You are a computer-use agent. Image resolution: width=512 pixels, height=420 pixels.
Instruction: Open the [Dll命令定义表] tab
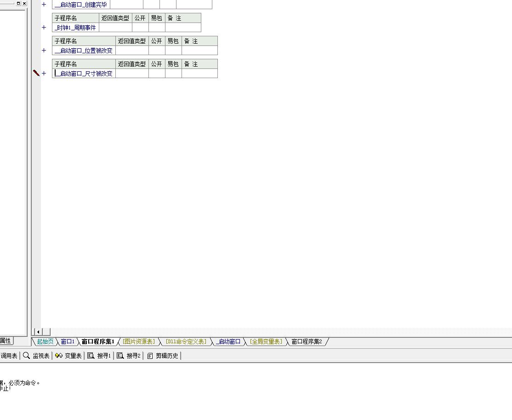(186, 341)
